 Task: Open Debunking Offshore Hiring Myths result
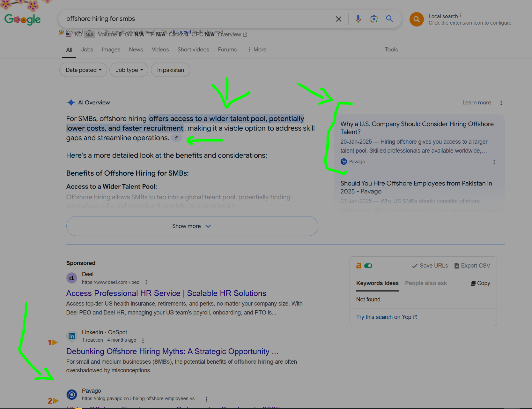point(172,352)
